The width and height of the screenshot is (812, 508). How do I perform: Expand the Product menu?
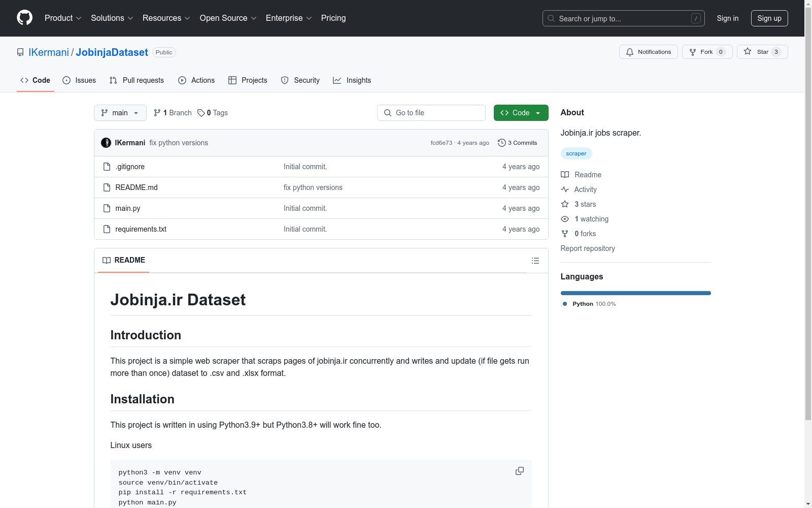[x=63, y=18]
